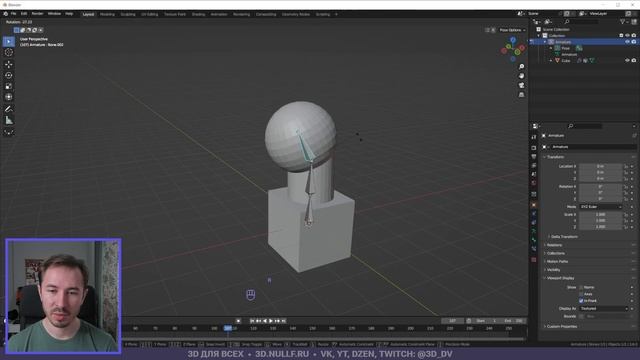Collapse the Transform panel

tap(555, 157)
